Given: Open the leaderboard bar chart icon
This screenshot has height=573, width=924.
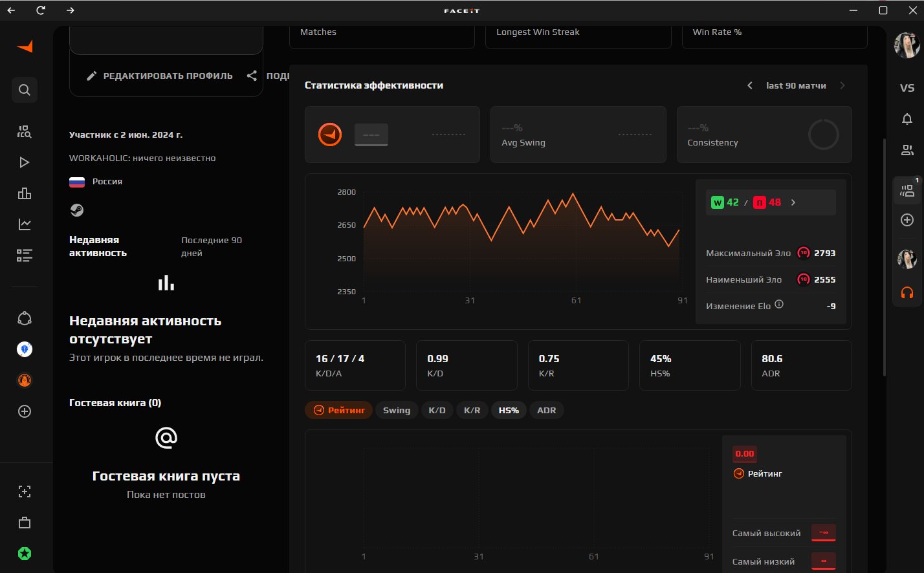Looking at the screenshot, I should pyautogui.click(x=25, y=193).
